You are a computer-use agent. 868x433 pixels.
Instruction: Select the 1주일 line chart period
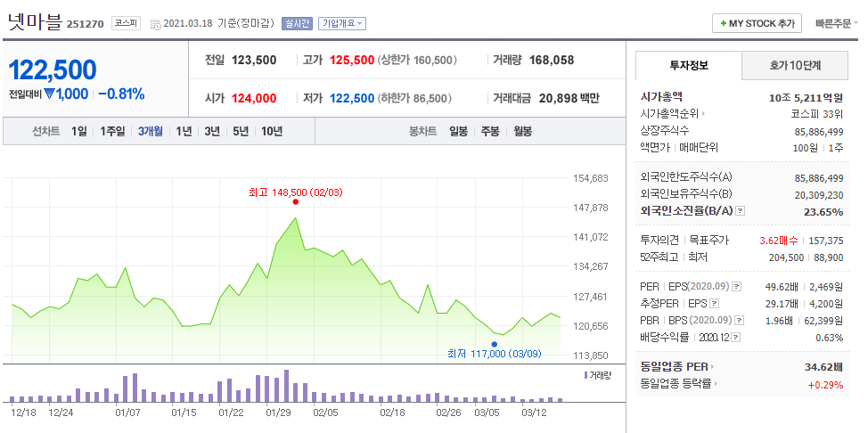112,132
